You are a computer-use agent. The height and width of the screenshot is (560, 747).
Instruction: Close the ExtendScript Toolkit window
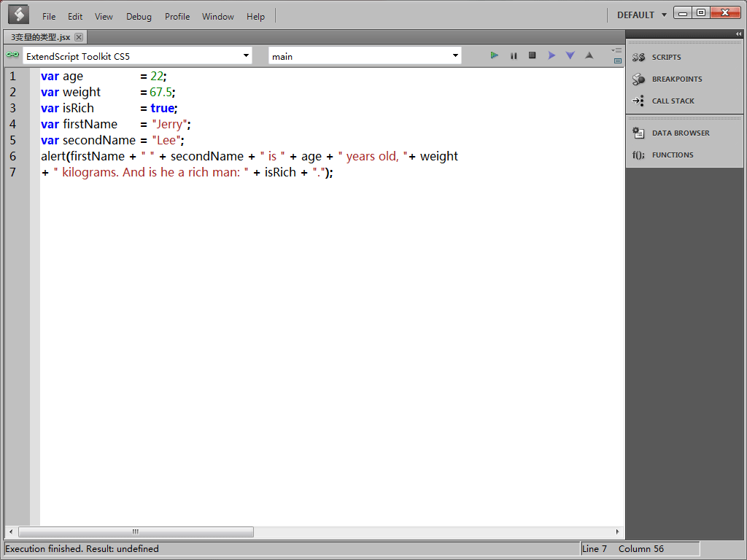(x=725, y=13)
